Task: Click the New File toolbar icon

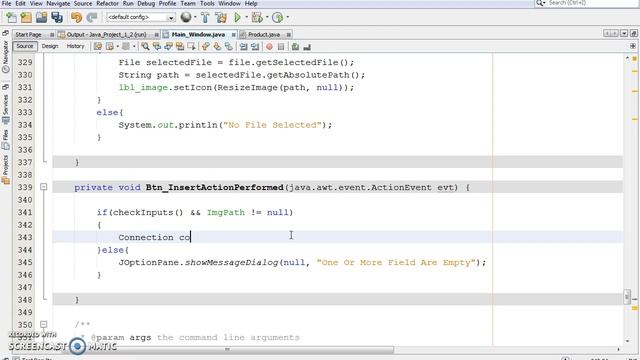Action: coord(11,18)
